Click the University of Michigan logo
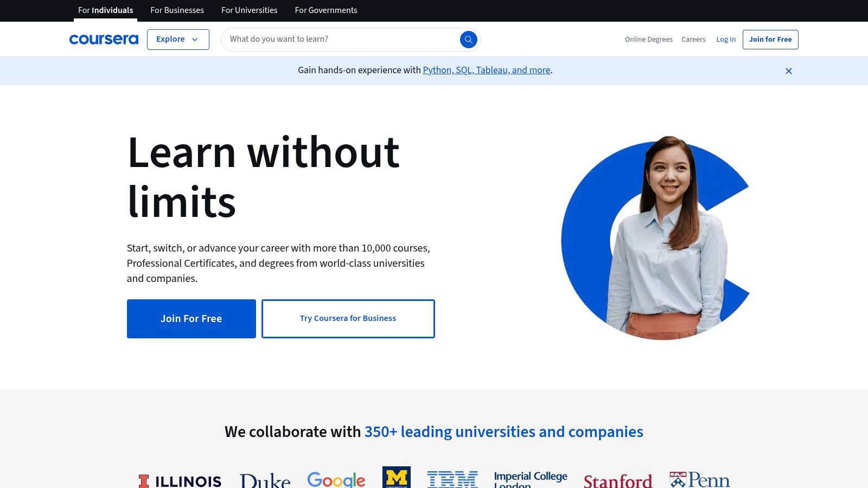The image size is (868, 488). click(x=396, y=478)
